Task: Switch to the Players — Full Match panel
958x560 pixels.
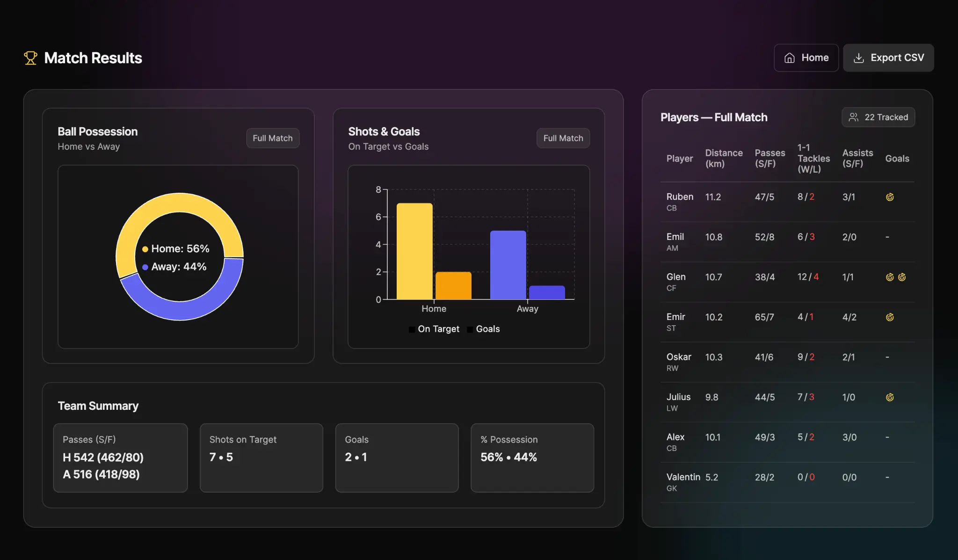Action: tap(714, 117)
